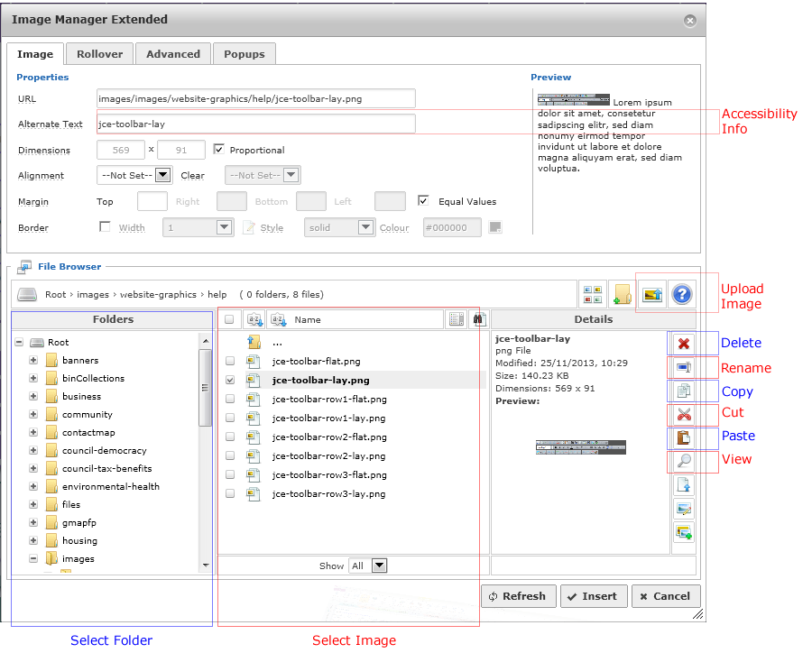Open the Alignment dropdown
The height and width of the screenshot is (653, 812).
click(134, 175)
